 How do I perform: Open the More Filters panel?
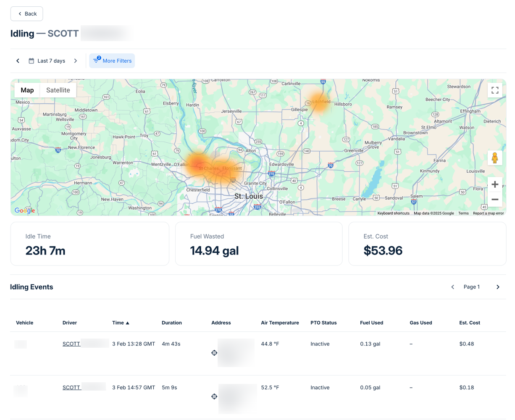[x=112, y=60]
